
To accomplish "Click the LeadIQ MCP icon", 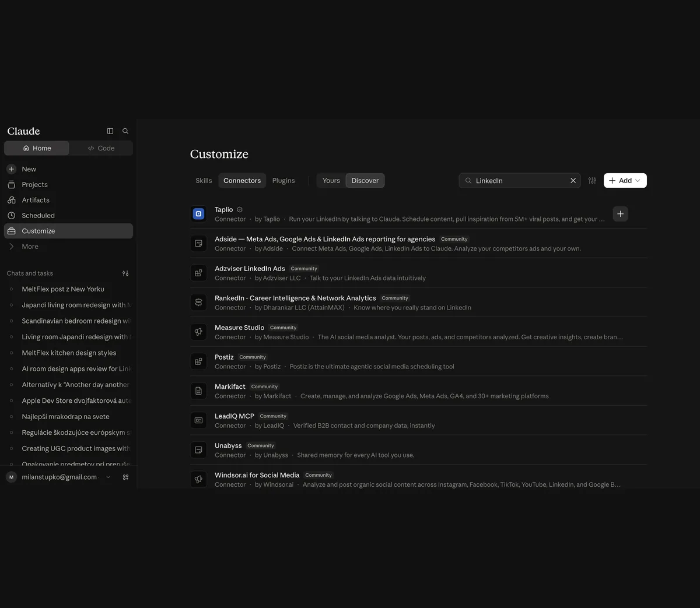I will coord(198,420).
